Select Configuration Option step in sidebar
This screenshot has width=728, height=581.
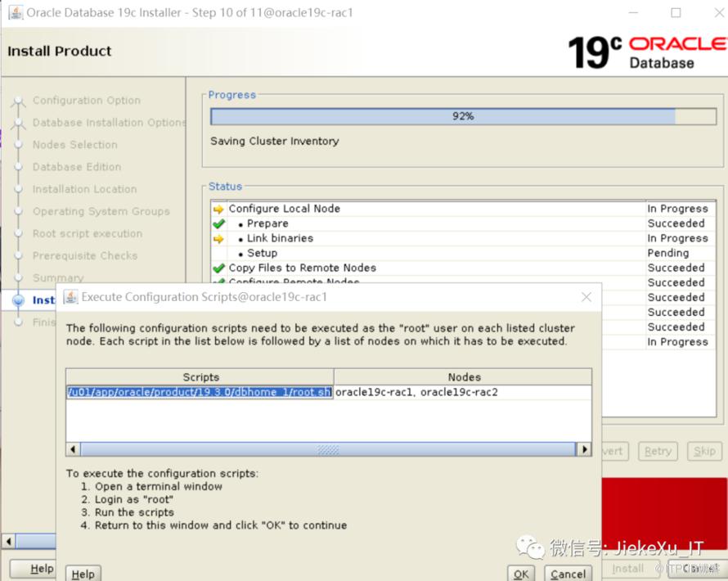pos(86,101)
